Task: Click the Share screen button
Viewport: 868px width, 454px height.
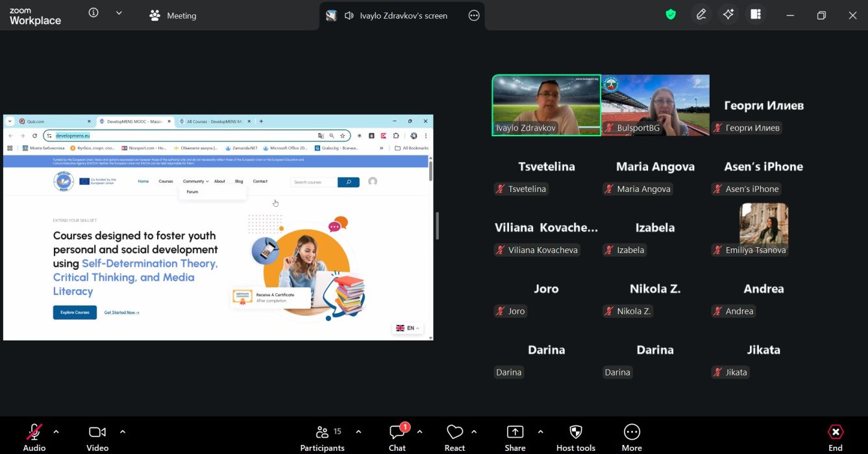Action: 515,437
